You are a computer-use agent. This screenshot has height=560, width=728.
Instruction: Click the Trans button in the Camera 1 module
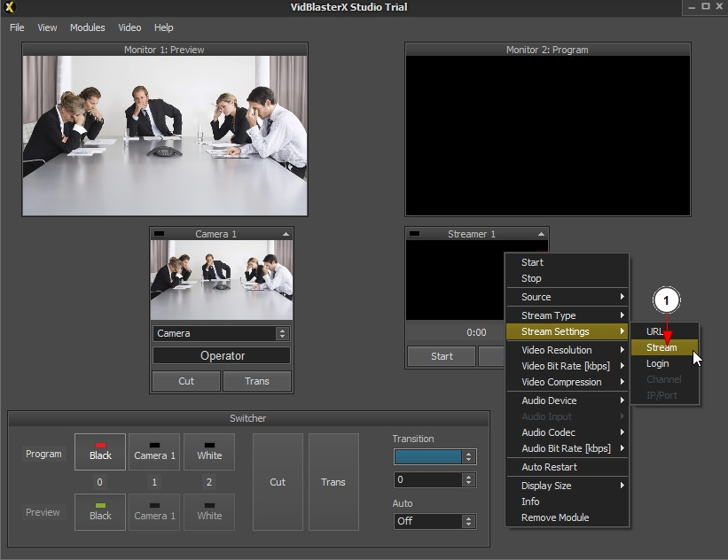click(257, 381)
